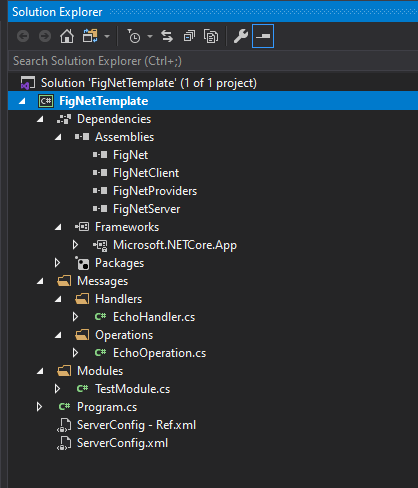Click the C# project icon of FigNetTemplate
The image size is (418, 488).
point(46,101)
